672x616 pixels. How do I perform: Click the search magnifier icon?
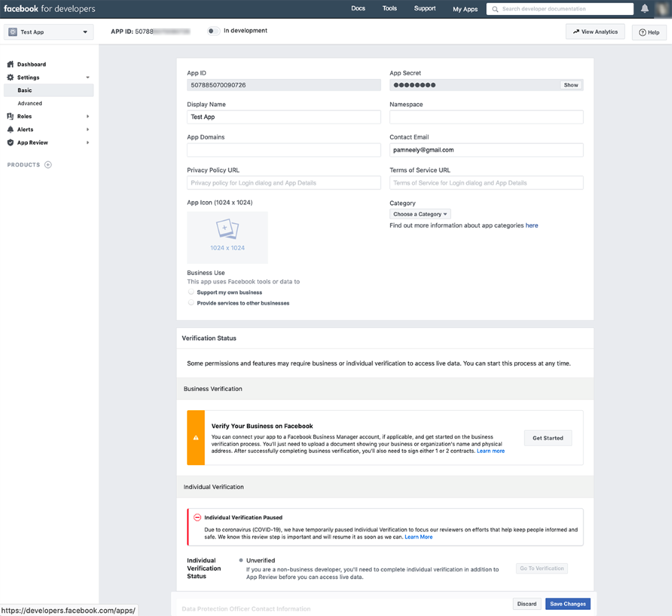[495, 9]
